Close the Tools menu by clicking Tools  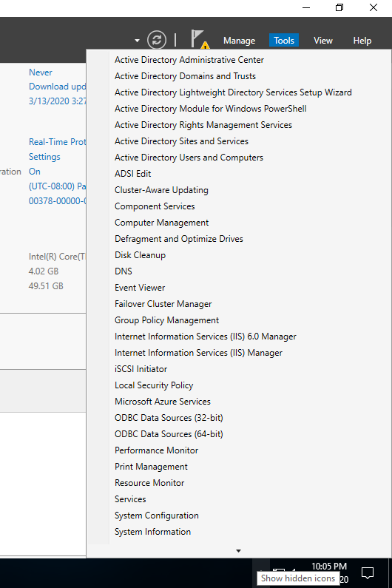pos(284,41)
